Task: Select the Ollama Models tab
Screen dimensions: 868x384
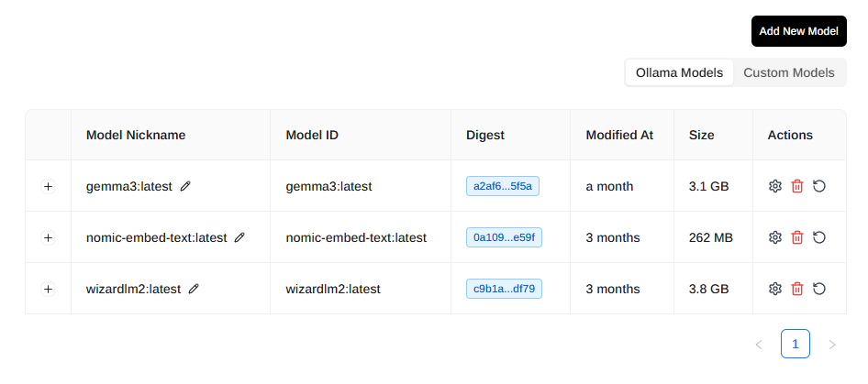Action: tap(679, 72)
